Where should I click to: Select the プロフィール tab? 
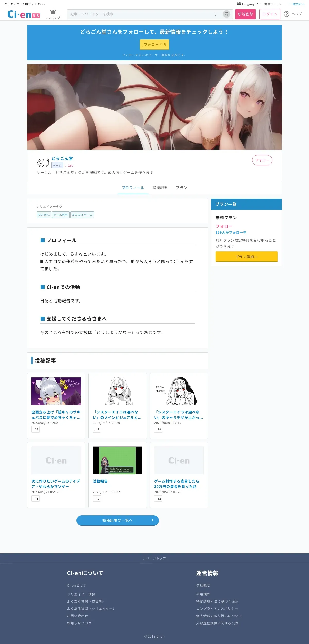[133, 188]
